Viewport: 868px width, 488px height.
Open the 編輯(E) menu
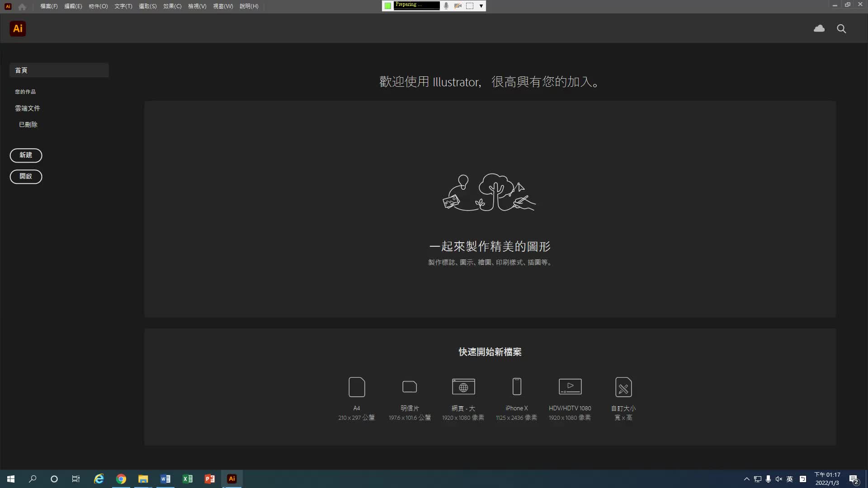click(73, 6)
